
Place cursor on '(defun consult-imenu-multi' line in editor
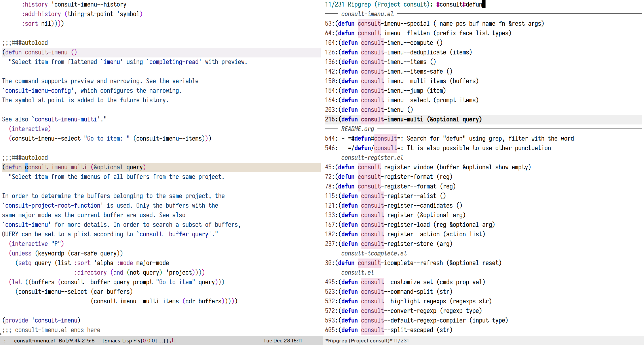[x=74, y=167]
